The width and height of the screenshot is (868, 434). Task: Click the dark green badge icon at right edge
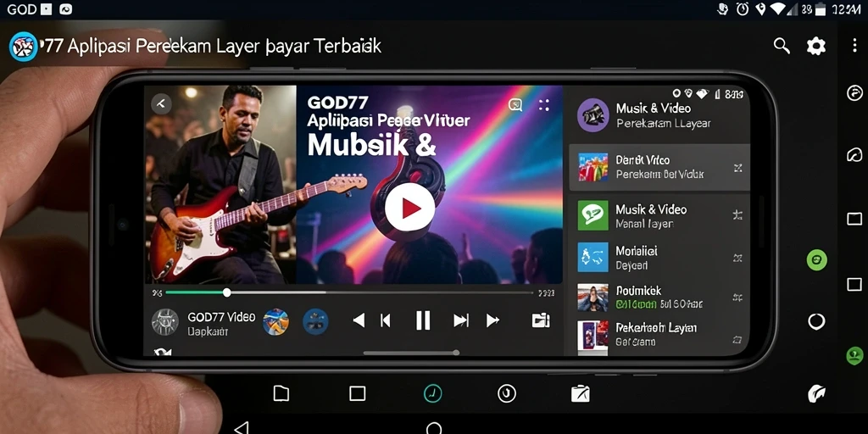click(x=855, y=355)
